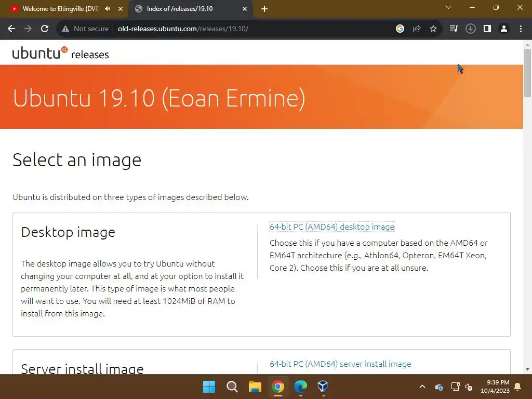
Task: Mute the Welcome to Eltingville tab audio
Action: tap(108, 9)
